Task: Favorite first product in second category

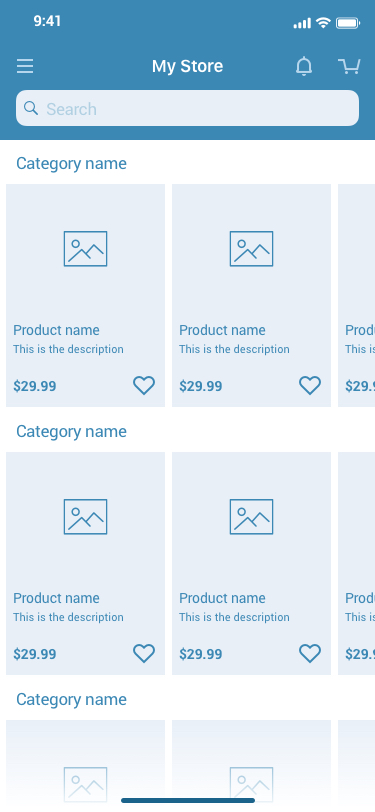Action: point(144,654)
